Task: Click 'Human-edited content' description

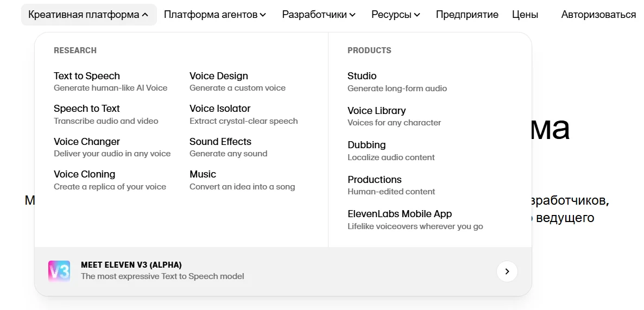Action: tap(391, 192)
